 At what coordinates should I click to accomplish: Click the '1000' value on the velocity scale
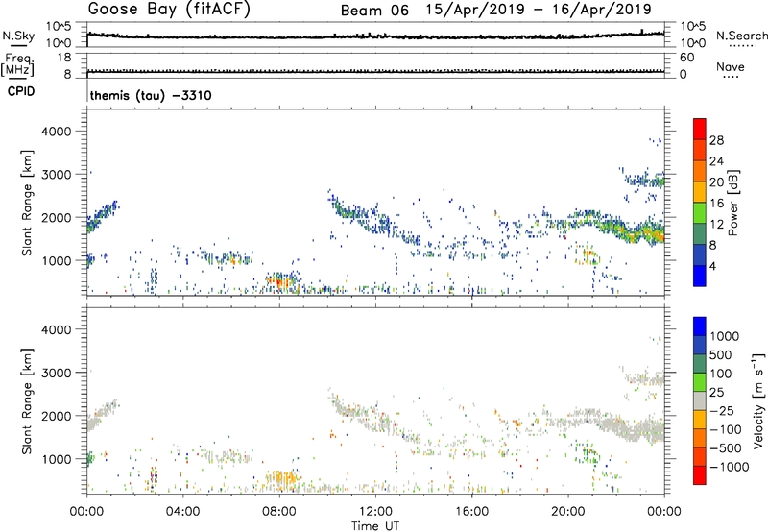(725, 336)
